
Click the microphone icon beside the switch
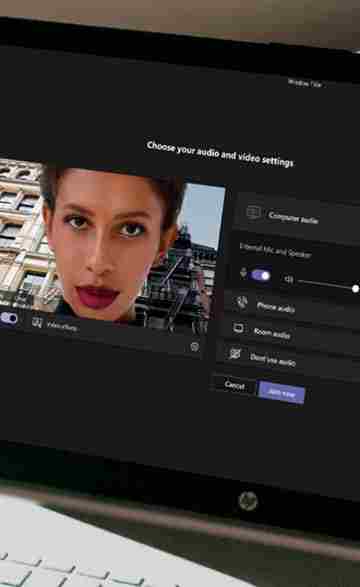243,273
